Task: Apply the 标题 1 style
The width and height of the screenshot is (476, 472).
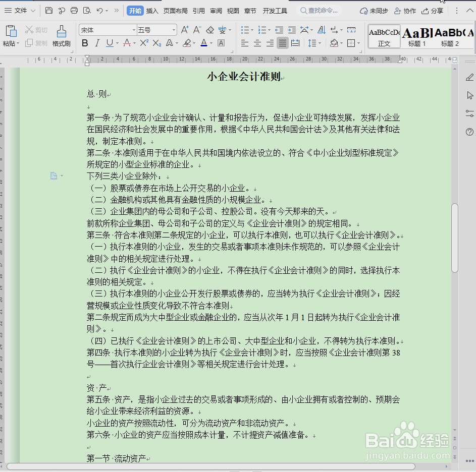Action: click(x=416, y=37)
